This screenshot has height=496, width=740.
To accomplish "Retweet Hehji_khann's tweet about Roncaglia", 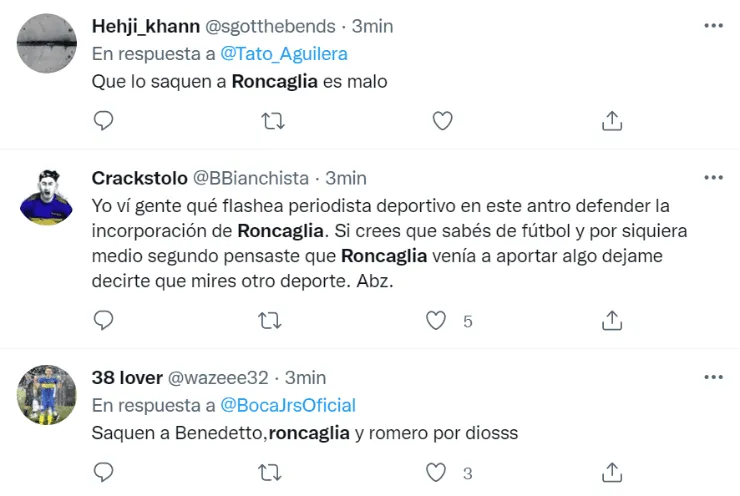I will point(272,121).
